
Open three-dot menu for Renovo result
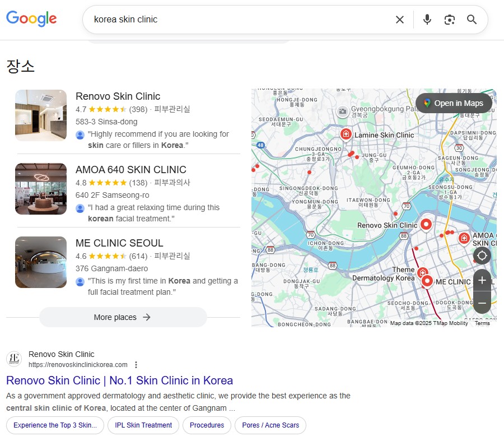point(136,365)
